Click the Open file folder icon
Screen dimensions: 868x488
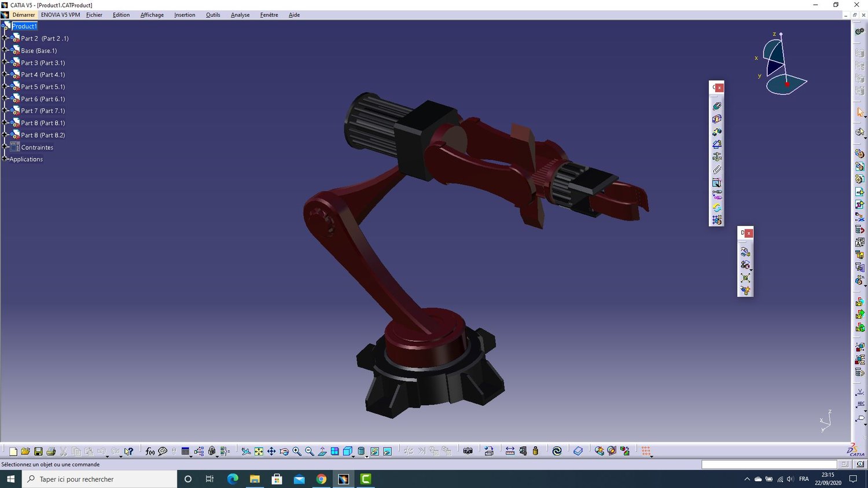coord(25,452)
